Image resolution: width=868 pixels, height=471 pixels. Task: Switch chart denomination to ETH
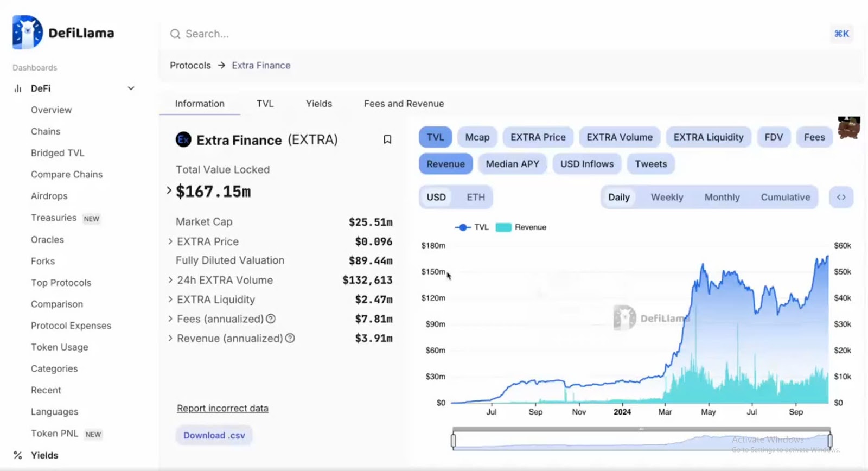(476, 197)
